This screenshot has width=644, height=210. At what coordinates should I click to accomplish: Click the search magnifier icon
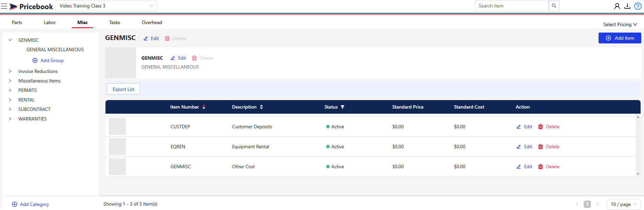[554, 6]
